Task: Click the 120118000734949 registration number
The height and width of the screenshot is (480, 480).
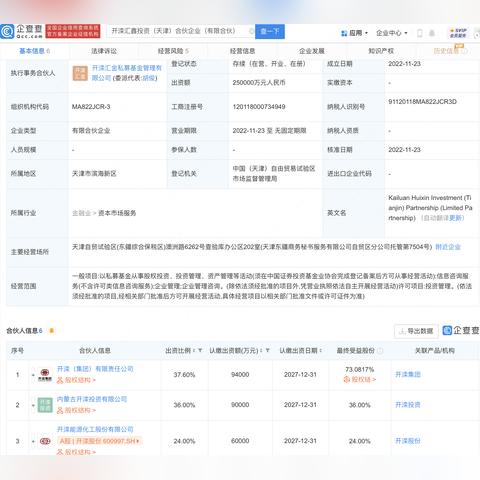Action: tap(259, 107)
